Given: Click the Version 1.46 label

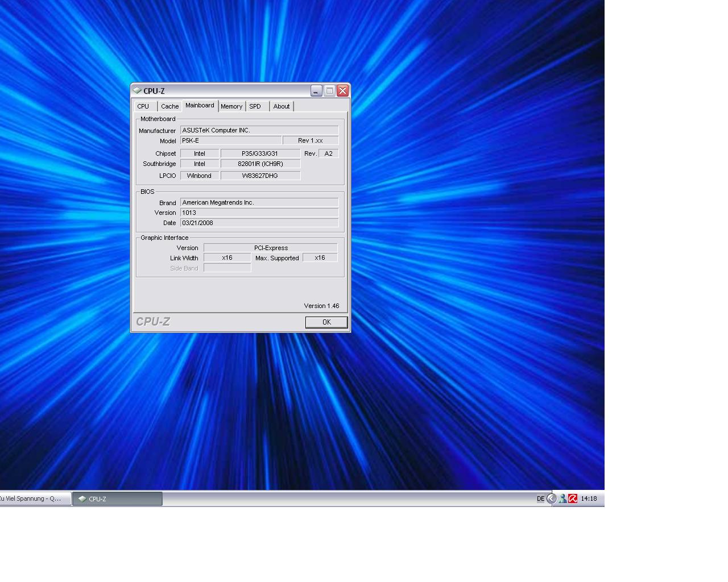Looking at the screenshot, I should (x=321, y=306).
